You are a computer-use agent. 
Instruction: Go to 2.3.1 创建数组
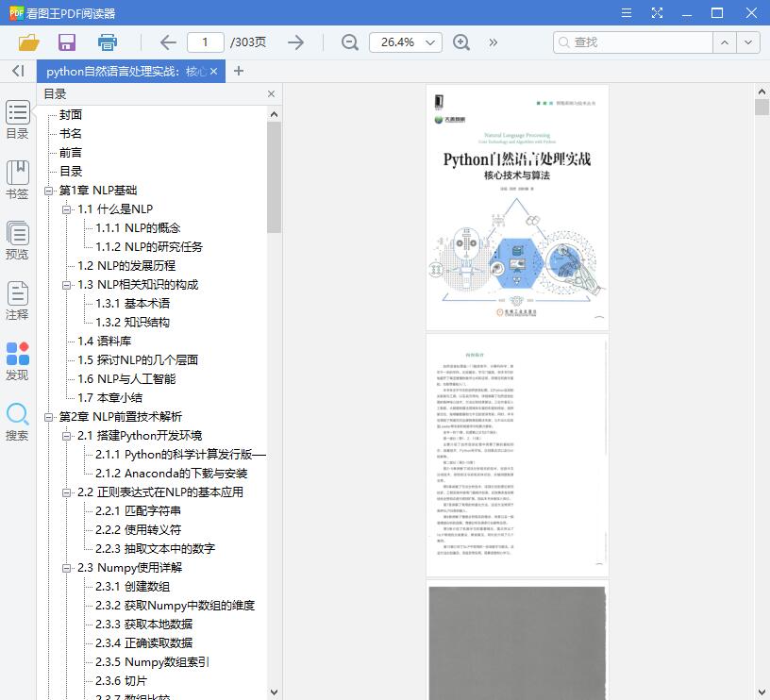pyautogui.click(x=133, y=587)
